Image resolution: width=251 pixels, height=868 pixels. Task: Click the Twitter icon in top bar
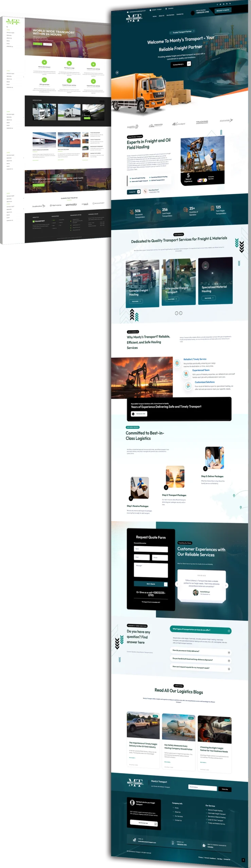coord(220,4)
